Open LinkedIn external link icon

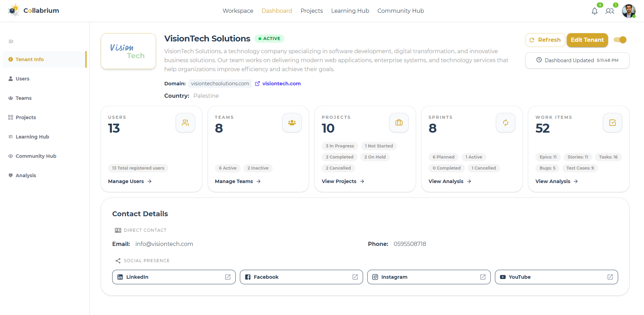[x=228, y=277]
